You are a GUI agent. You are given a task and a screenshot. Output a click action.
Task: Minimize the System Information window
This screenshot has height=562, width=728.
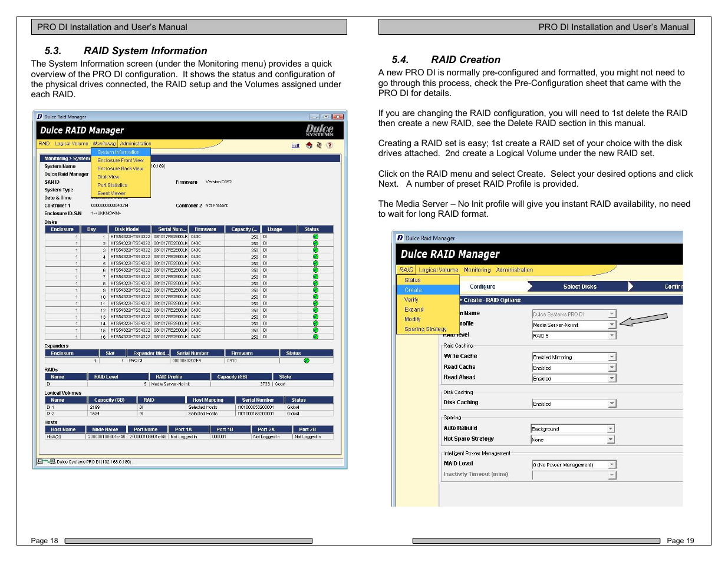tap(314, 117)
